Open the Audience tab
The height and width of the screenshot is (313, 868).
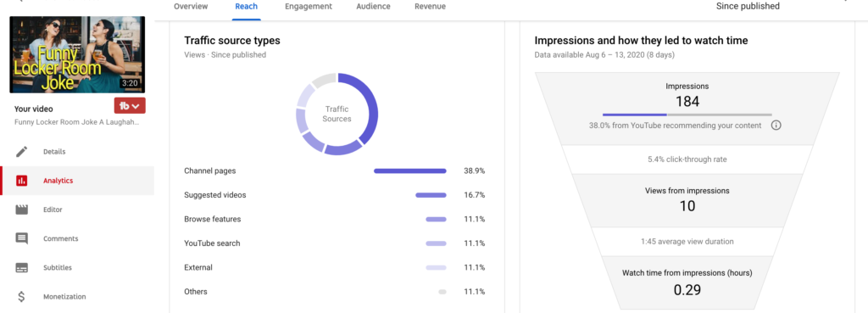(373, 7)
